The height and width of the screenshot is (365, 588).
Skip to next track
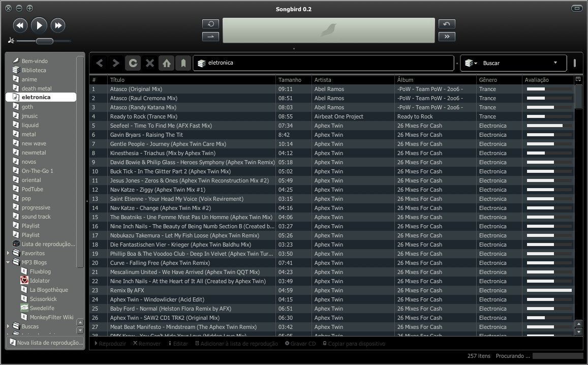point(58,25)
